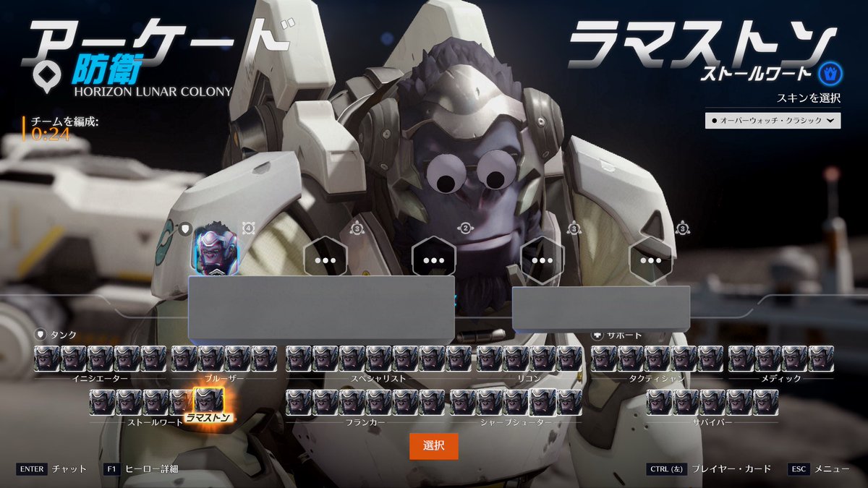Click the cross icon beside the サポート label
868x488 pixels.
(x=597, y=335)
